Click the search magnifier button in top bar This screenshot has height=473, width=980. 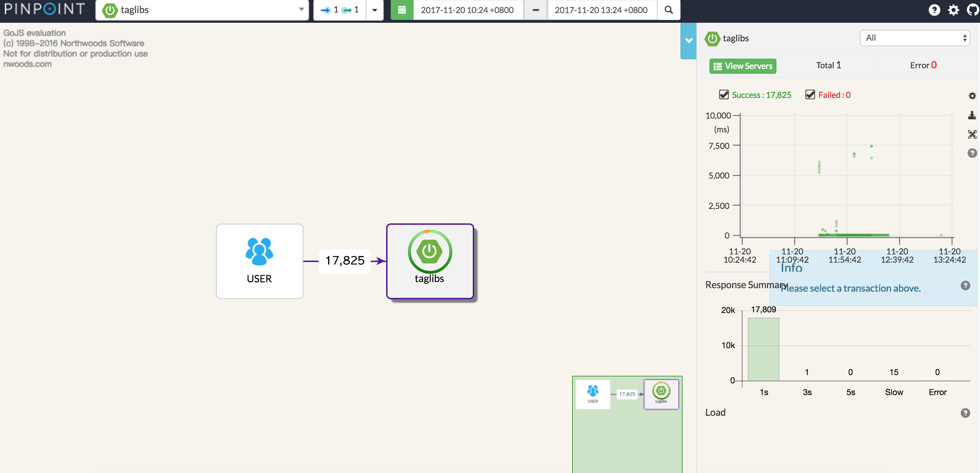coord(668,10)
